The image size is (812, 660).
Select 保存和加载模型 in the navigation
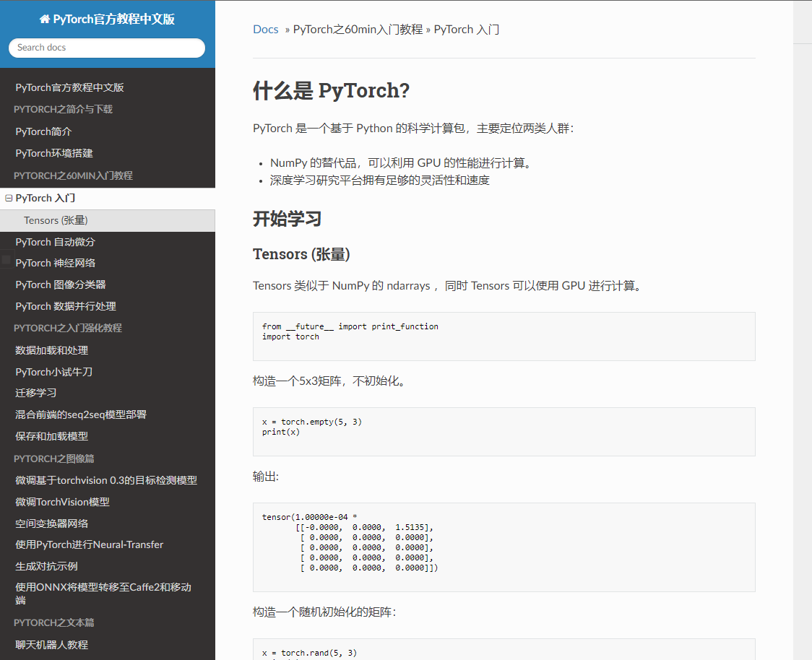[x=51, y=436]
